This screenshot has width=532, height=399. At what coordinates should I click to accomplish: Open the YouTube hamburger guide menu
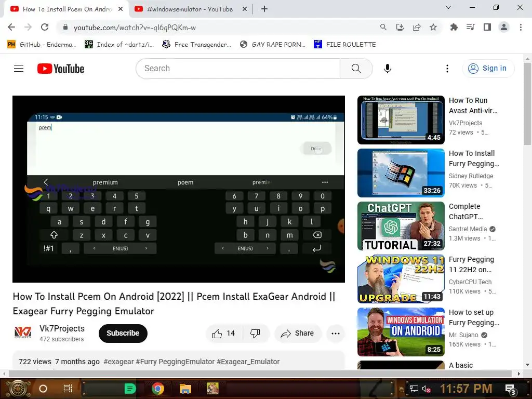click(x=19, y=69)
